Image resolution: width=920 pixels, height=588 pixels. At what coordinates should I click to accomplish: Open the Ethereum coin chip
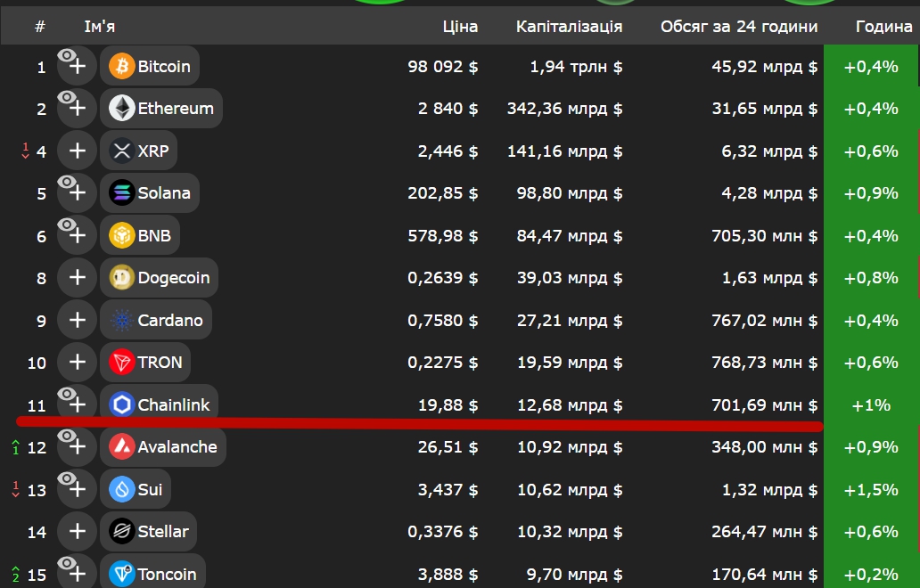pyautogui.click(x=161, y=108)
